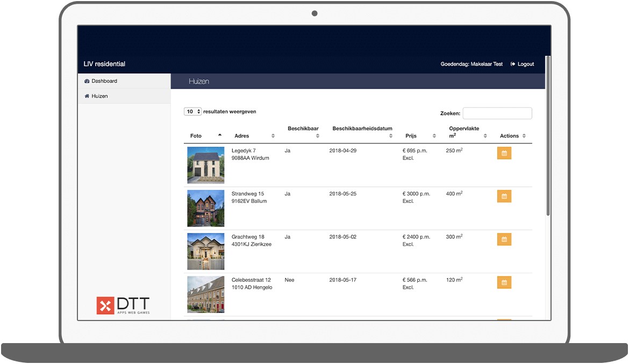The width and height of the screenshot is (629, 364).
Task: Open Dashboard from the sidebar
Action: [124, 81]
